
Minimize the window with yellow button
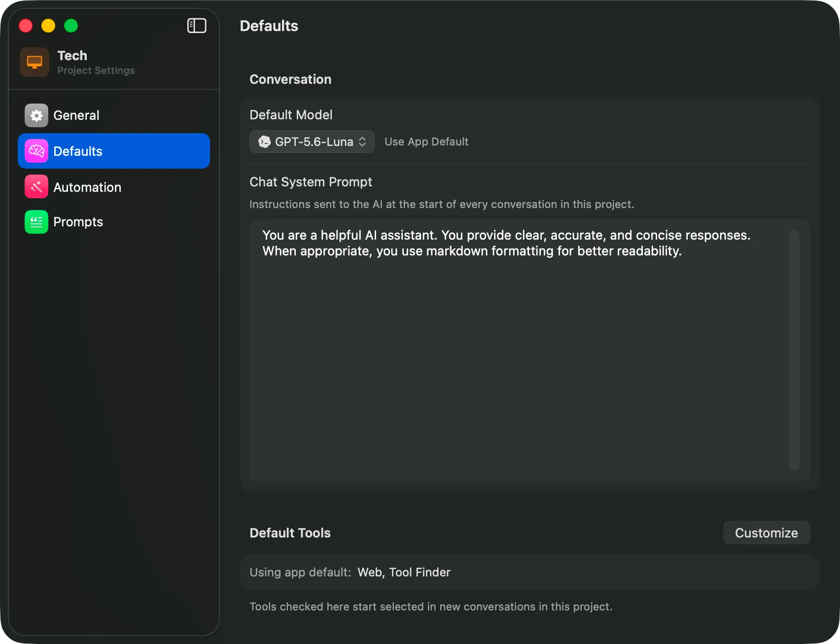(x=48, y=26)
